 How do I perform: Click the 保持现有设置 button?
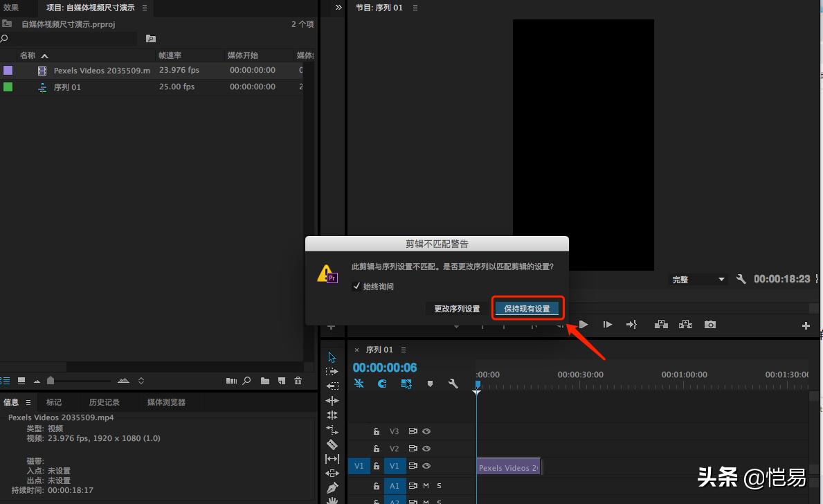coord(528,307)
